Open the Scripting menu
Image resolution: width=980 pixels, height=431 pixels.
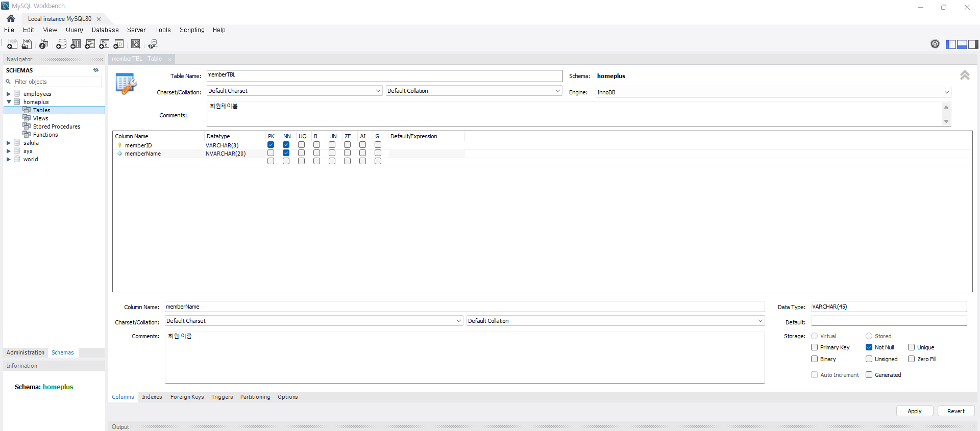pyautogui.click(x=192, y=30)
